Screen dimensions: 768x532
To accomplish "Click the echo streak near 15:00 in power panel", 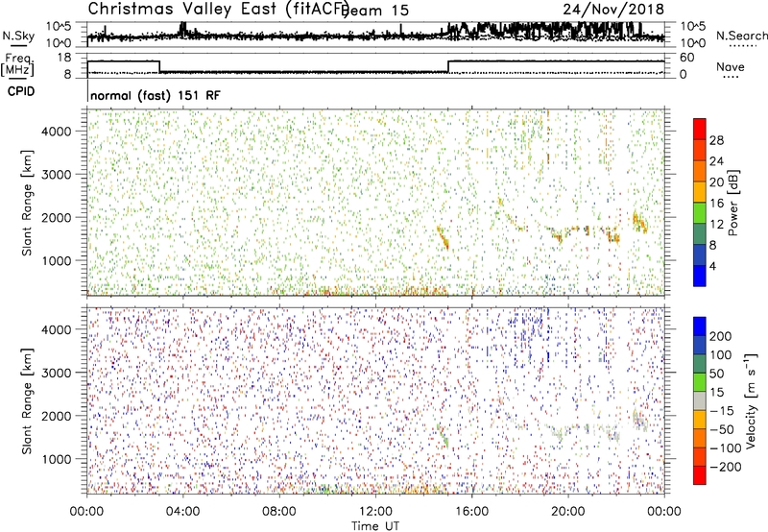I will (443, 237).
